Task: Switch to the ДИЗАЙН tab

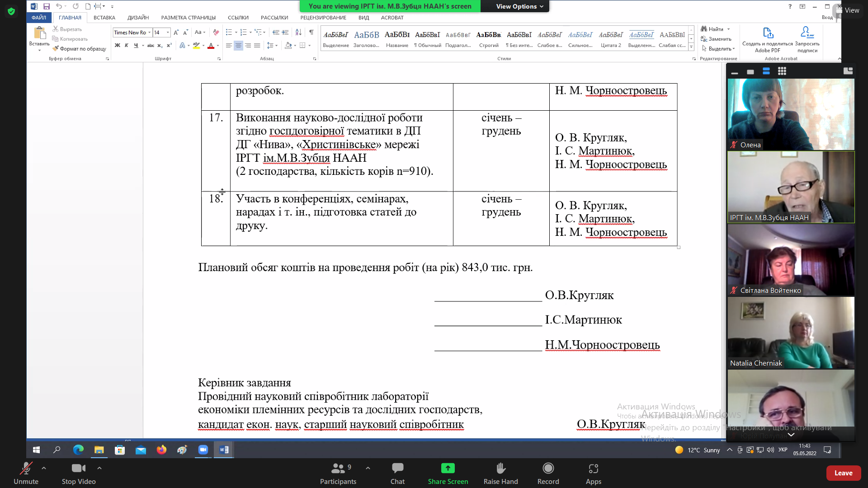Action: coord(138,18)
